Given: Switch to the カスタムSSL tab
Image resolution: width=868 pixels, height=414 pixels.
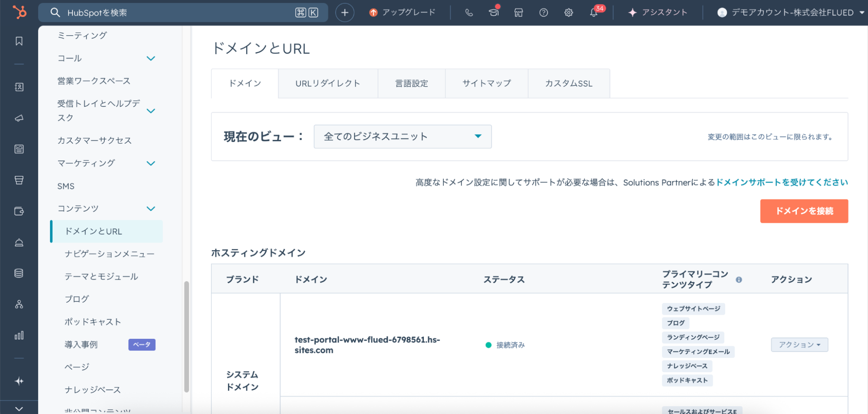Looking at the screenshot, I should 568,83.
